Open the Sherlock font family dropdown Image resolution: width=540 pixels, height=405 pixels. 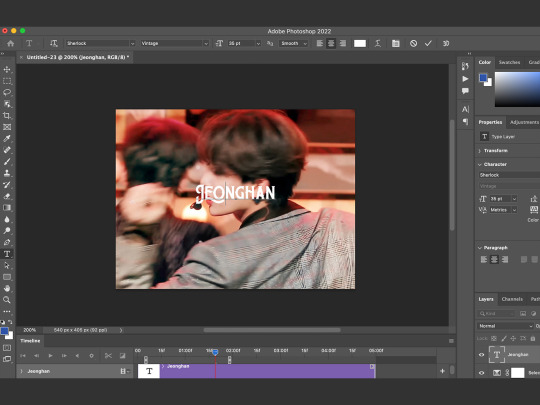tap(133, 43)
